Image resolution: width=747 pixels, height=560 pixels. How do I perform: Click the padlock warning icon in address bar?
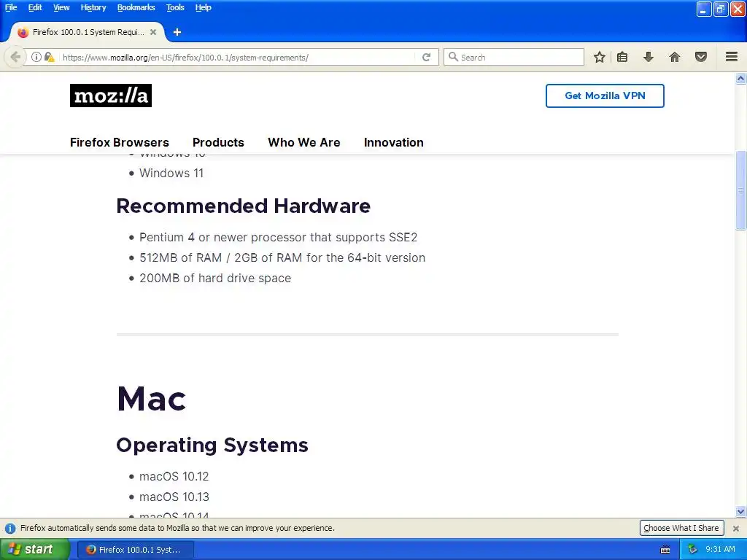click(49, 57)
